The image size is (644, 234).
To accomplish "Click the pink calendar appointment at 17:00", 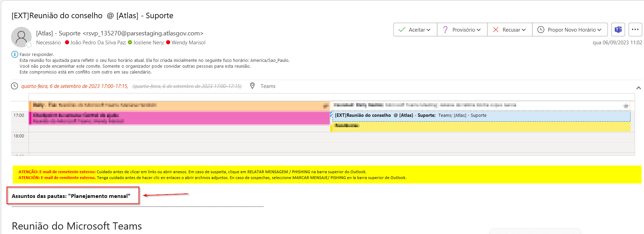I will [179, 118].
